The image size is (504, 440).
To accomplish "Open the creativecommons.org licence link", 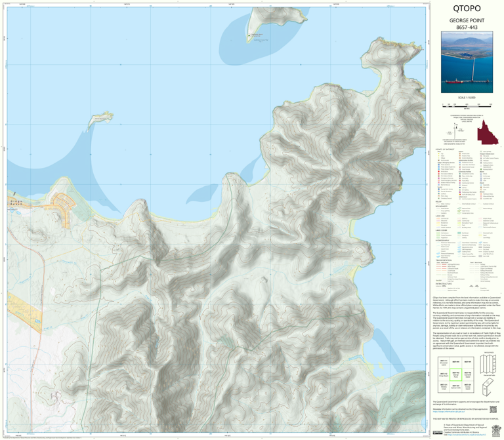I will (x=466, y=435).
